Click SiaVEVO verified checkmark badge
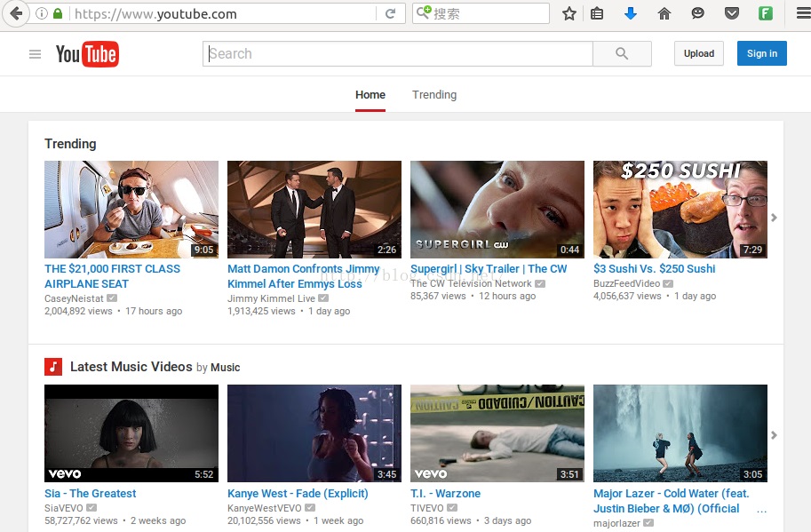The width and height of the screenshot is (811, 532). click(91, 508)
